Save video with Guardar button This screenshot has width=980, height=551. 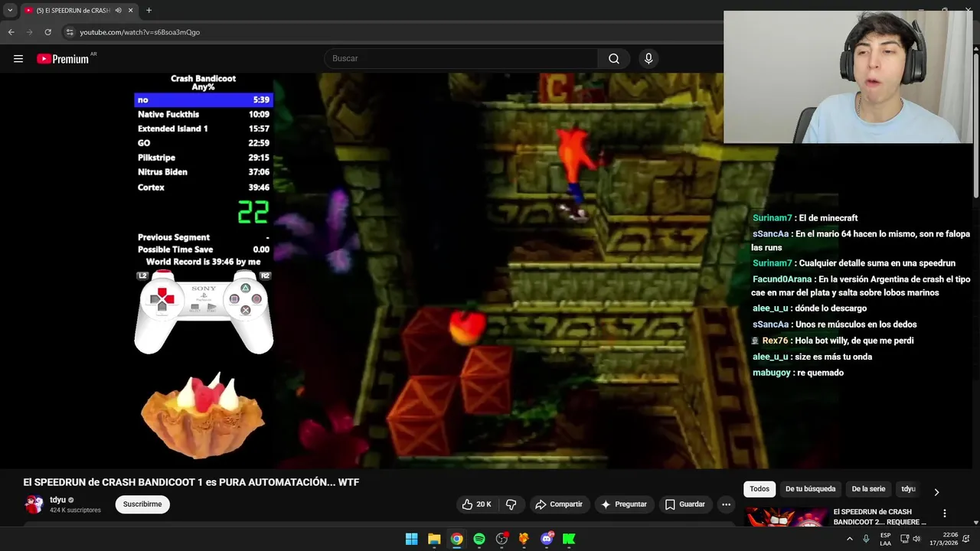click(x=684, y=504)
